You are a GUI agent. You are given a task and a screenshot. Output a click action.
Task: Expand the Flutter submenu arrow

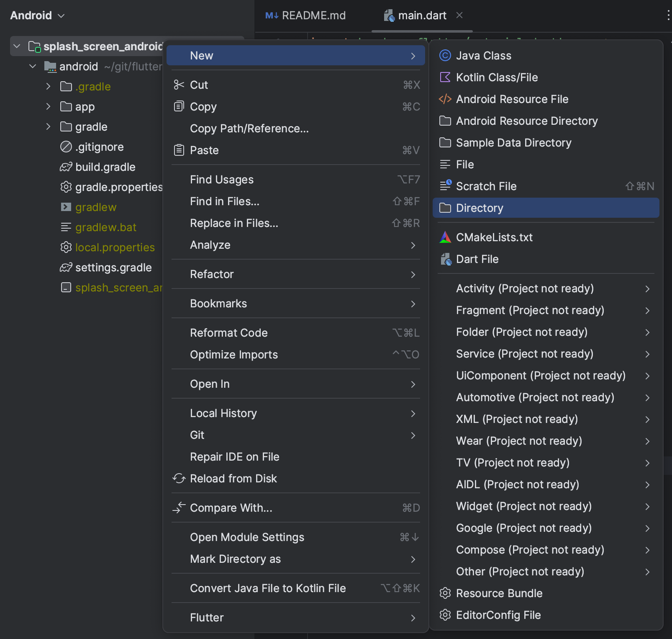413,618
